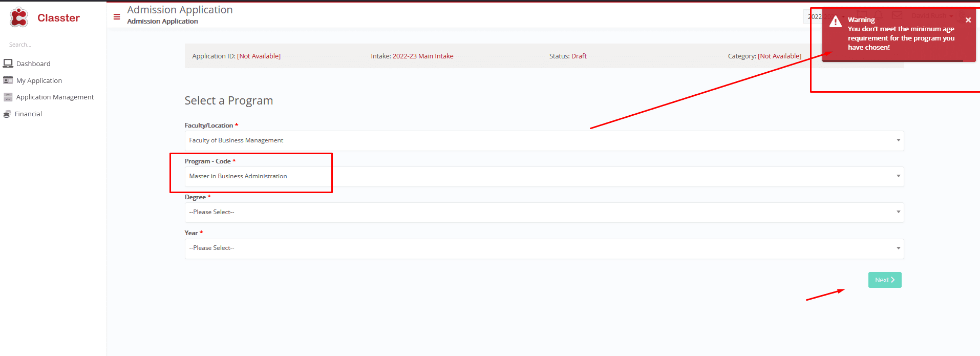Viewport: 980px width, 356px height.
Task: Click 'Category: [Not Available]' text
Action: 764,56
